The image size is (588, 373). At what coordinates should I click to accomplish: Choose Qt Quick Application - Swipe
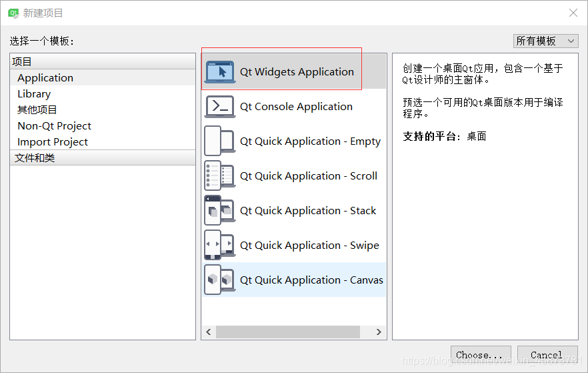click(294, 245)
